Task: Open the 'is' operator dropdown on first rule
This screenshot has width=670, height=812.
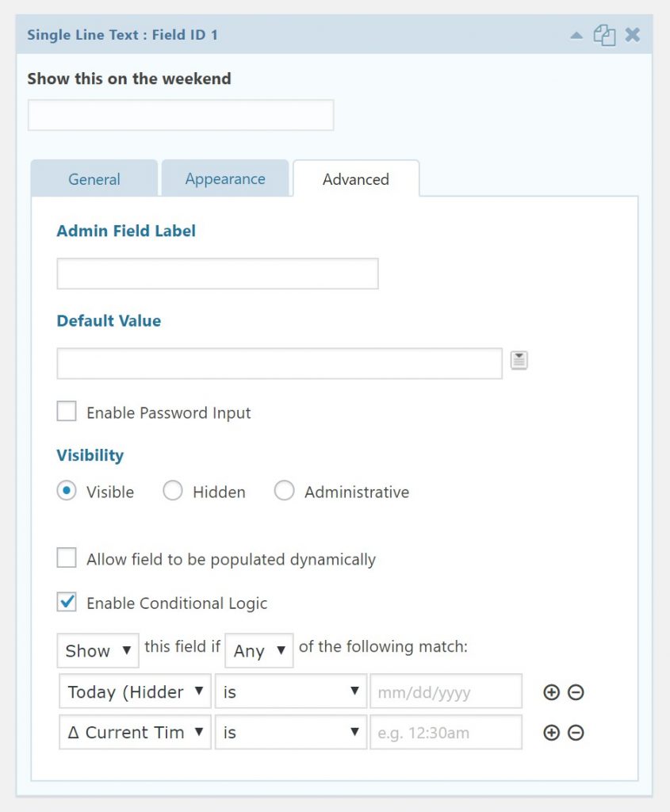Action: click(290, 691)
